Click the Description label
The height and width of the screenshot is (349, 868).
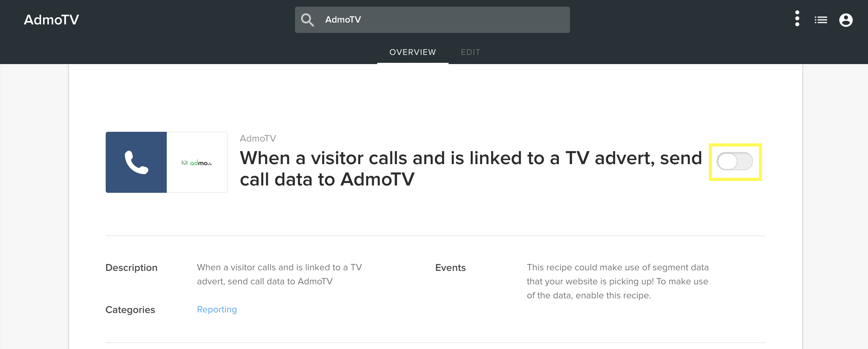click(x=131, y=268)
